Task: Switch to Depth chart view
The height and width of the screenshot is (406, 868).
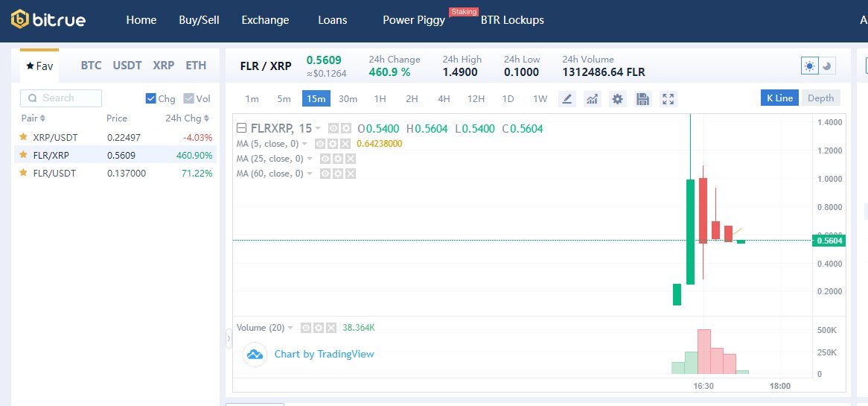Action: click(x=820, y=98)
